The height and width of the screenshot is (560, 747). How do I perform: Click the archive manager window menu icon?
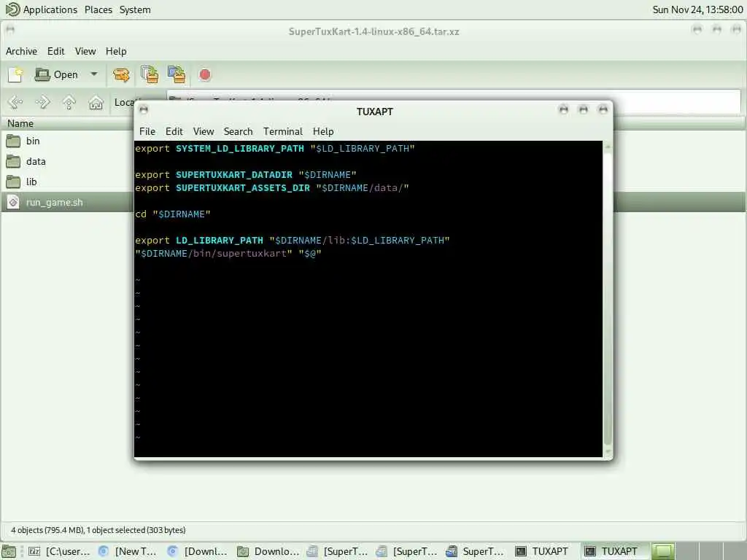(10, 29)
